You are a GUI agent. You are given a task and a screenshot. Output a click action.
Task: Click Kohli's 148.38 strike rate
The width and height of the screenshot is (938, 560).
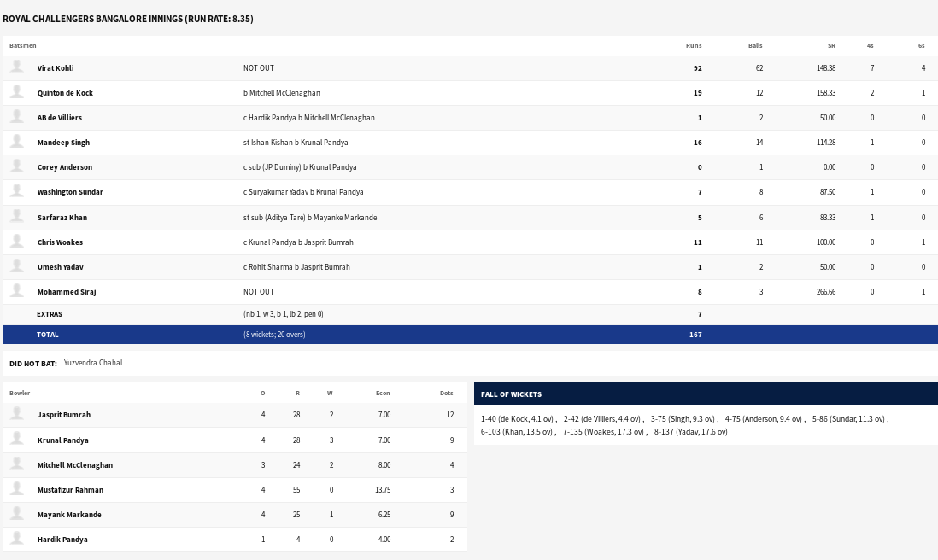click(x=826, y=68)
